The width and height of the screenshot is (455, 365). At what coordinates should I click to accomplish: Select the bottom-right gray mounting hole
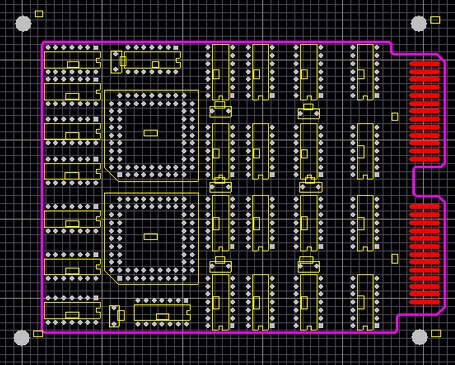point(419,337)
